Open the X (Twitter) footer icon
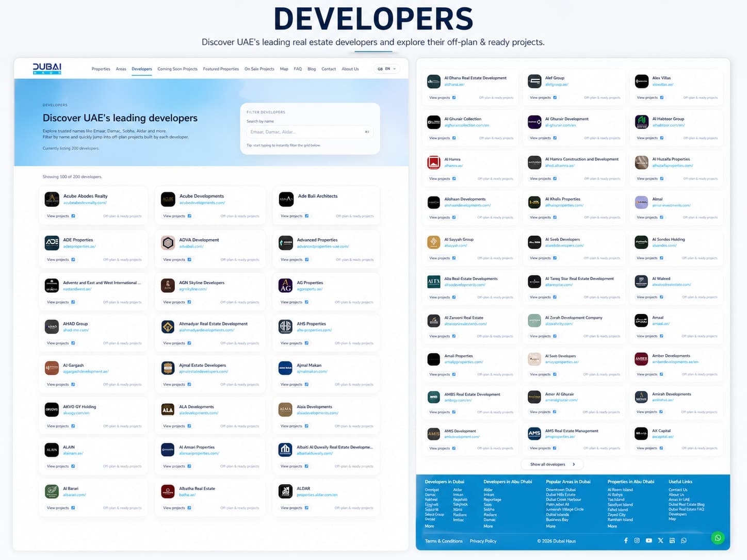Image resolution: width=747 pixels, height=560 pixels. click(x=660, y=540)
